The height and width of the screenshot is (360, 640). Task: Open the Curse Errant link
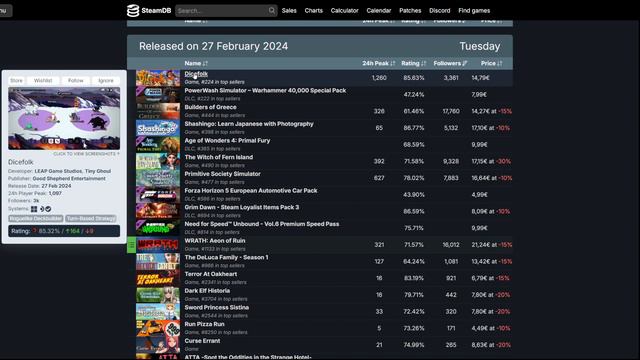coord(202,341)
